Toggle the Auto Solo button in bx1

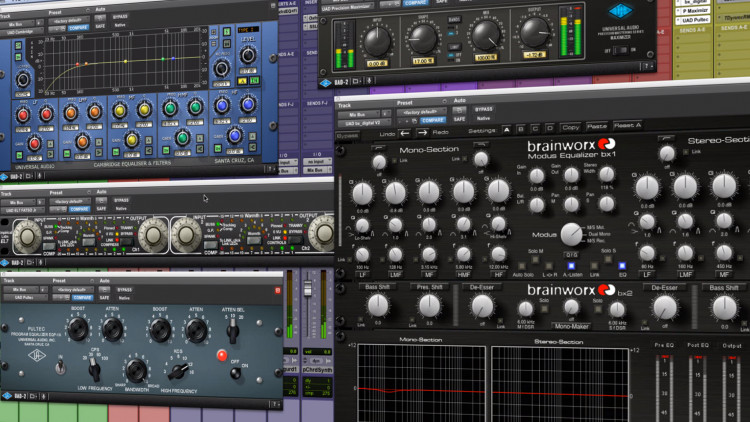click(x=522, y=266)
